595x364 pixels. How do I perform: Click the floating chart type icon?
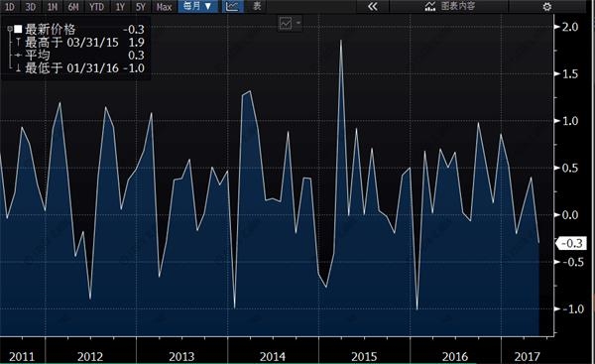[x=286, y=23]
